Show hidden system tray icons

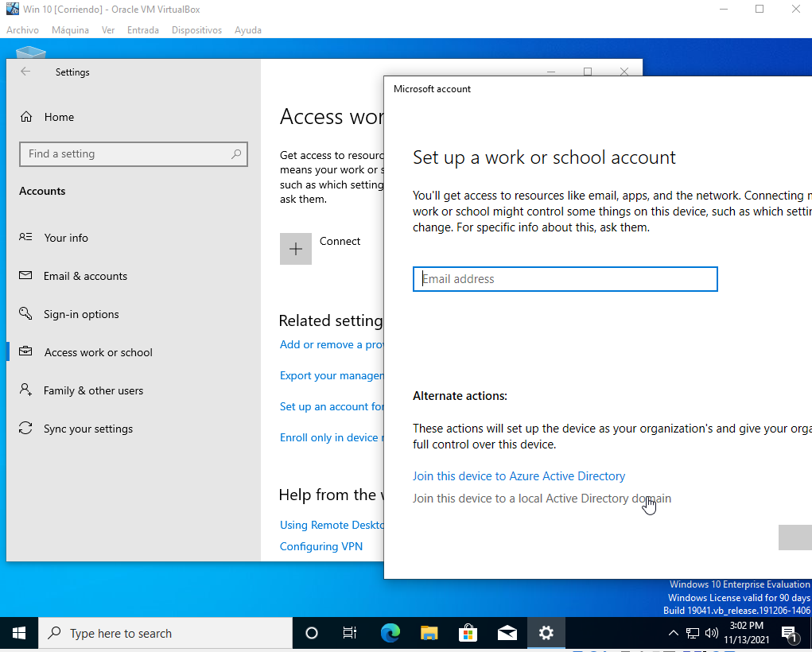point(673,634)
